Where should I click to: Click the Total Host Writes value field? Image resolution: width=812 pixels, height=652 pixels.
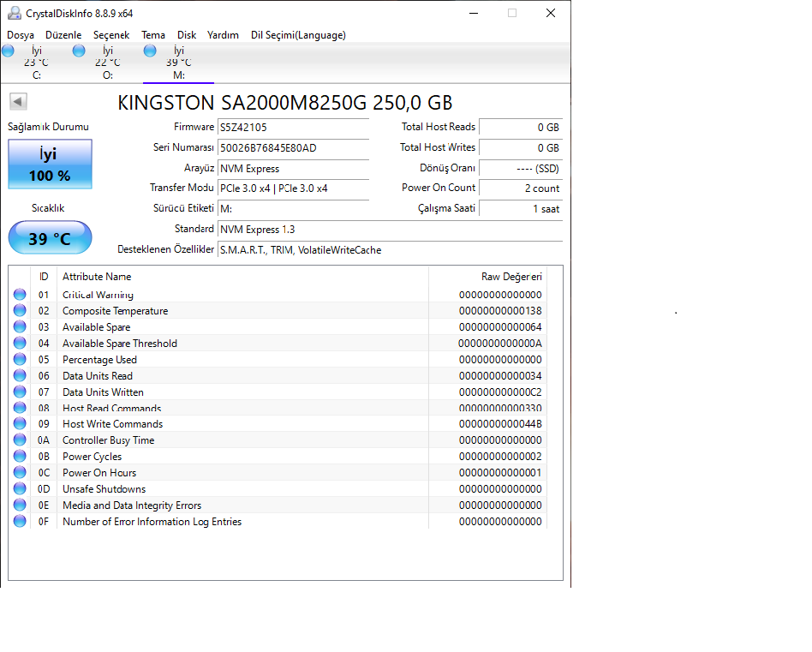point(521,148)
